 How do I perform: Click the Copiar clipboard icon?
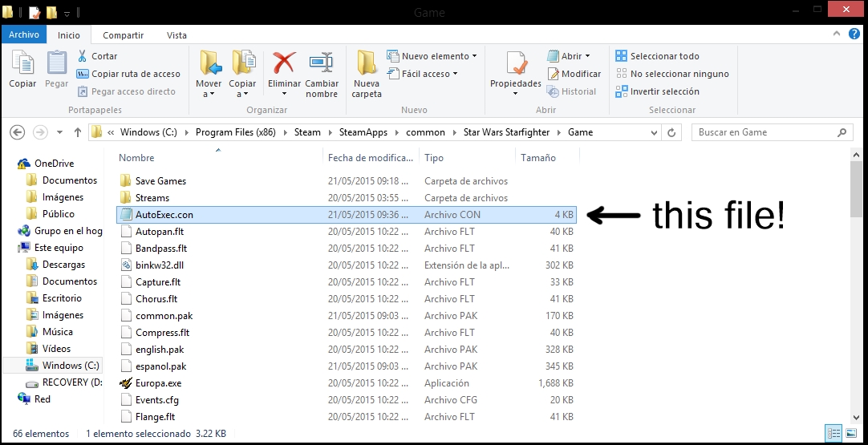pos(22,63)
